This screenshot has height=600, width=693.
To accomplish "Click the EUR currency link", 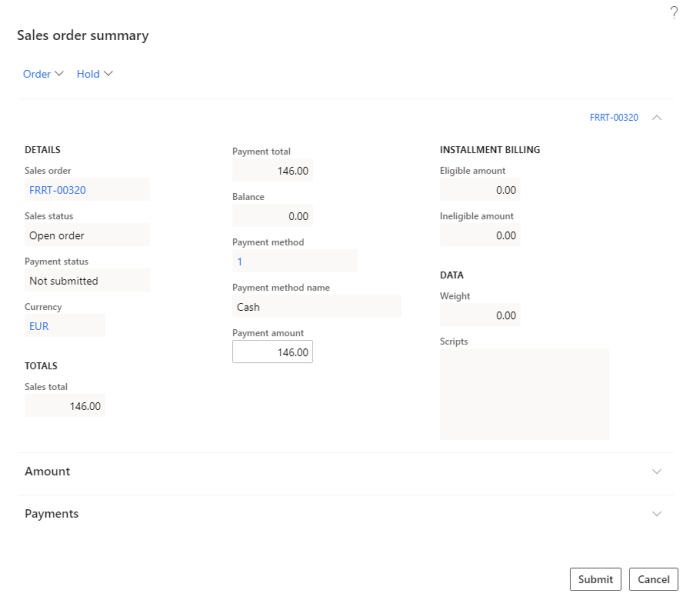I will pos(40,326).
